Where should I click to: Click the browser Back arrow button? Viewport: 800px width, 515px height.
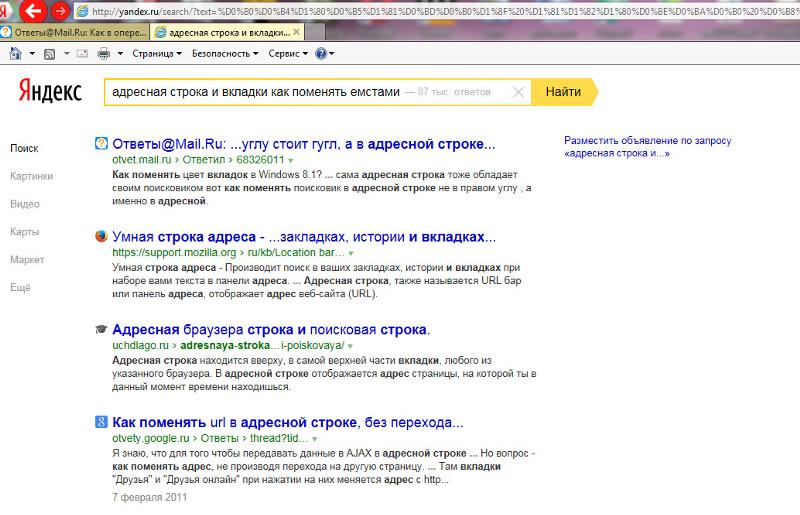click(32, 10)
